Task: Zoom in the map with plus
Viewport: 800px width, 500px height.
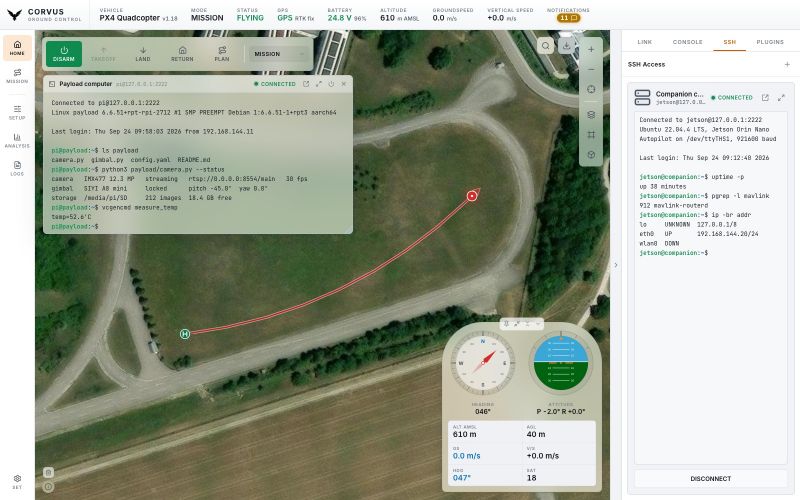Action: 591,49
